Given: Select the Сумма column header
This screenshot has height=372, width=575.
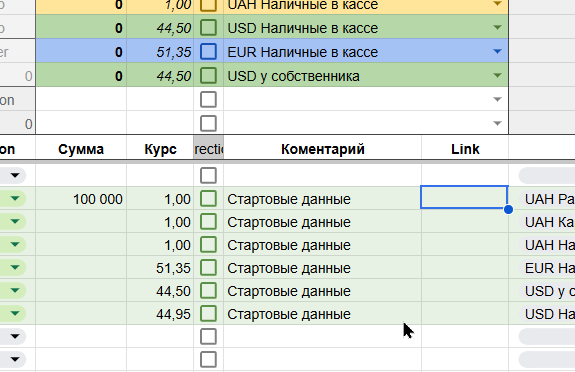Looking at the screenshot, I should (x=81, y=149).
